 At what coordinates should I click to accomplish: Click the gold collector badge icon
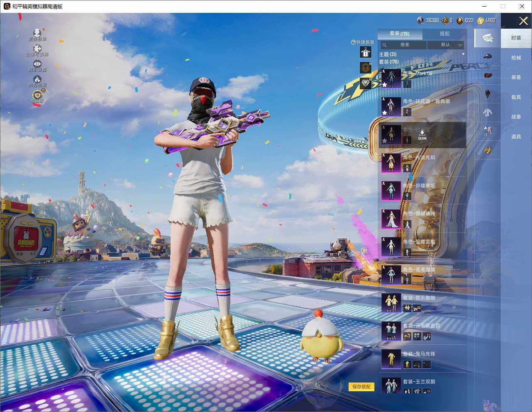(37, 95)
